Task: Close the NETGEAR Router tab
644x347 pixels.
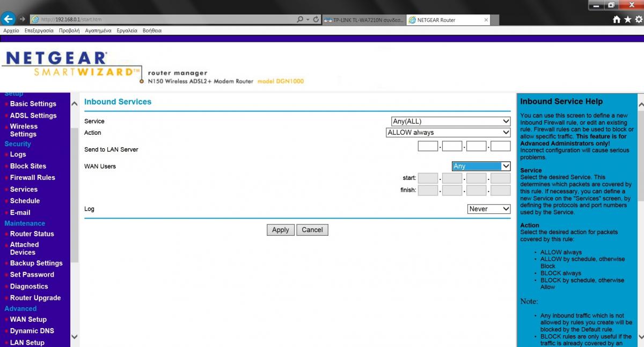Action: pyautogui.click(x=486, y=20)
